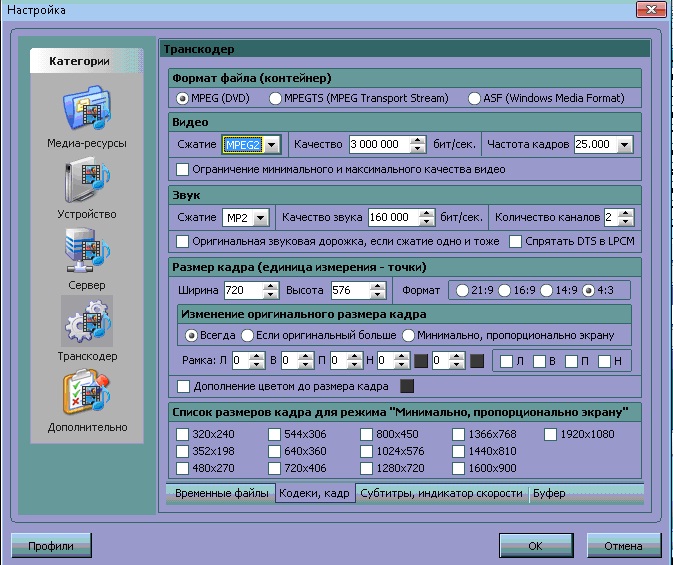Tick the П frame checkbox
673x565 pixels.
pyautogui.click(x=572, y=361)
